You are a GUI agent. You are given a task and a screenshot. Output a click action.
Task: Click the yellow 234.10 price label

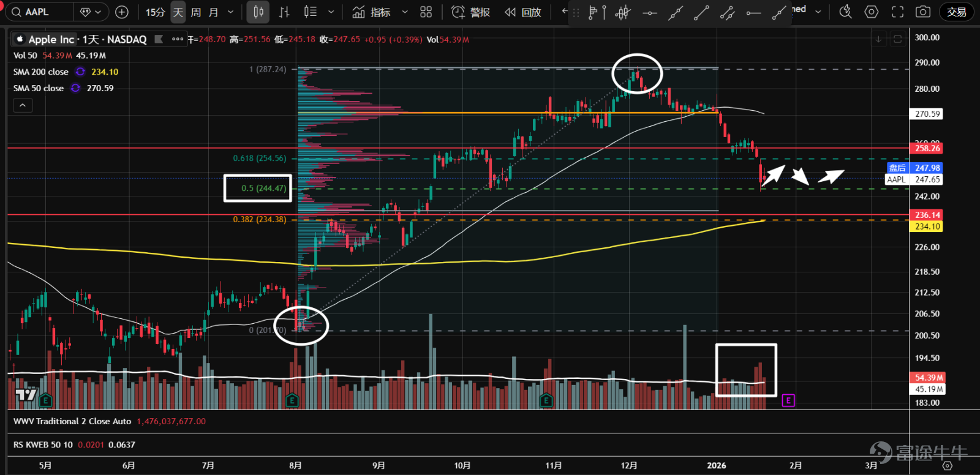[x=927, y=226]
